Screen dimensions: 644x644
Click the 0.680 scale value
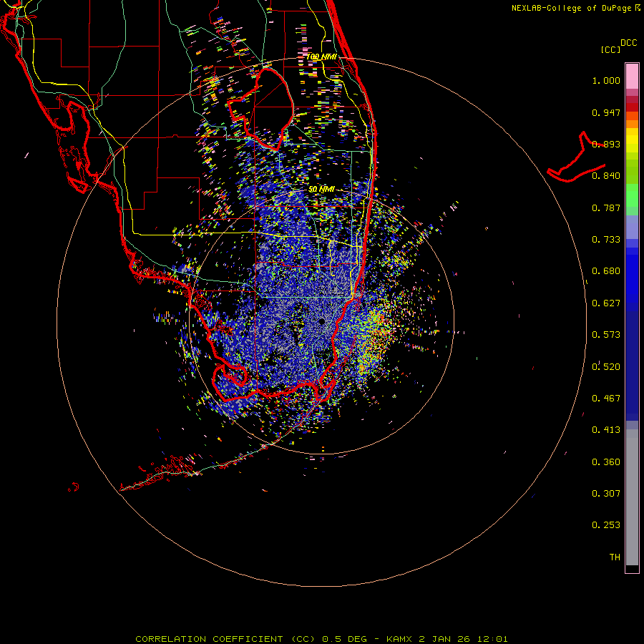click(x=606, y=271)
